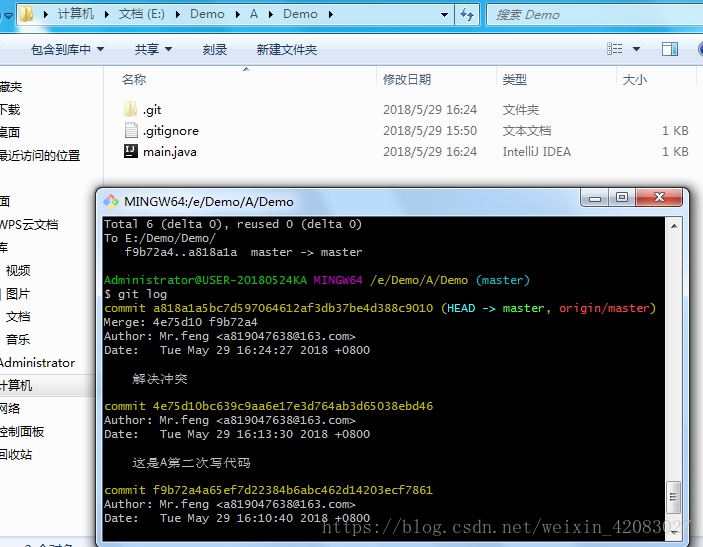The width and height of the screenshot is (703, 547).
Task: Open the .git folder icon
Action: pyautogui.click(x=130, y=109)
